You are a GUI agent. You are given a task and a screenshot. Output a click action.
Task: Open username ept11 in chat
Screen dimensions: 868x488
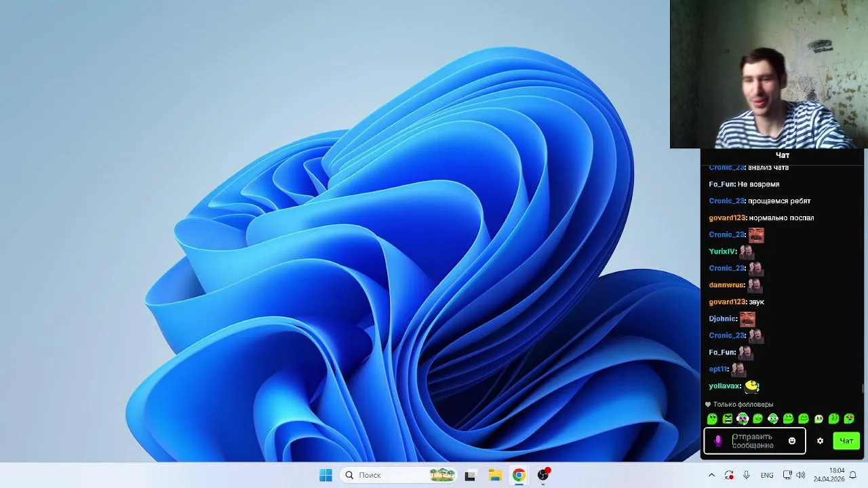tap(719, 369)
